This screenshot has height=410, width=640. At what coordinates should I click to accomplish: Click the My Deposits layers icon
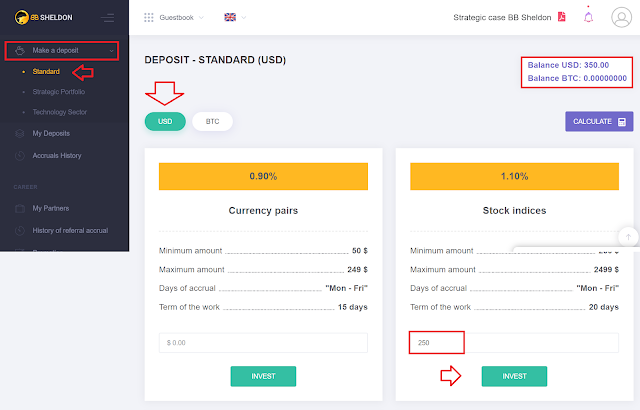tap(20, 133)
